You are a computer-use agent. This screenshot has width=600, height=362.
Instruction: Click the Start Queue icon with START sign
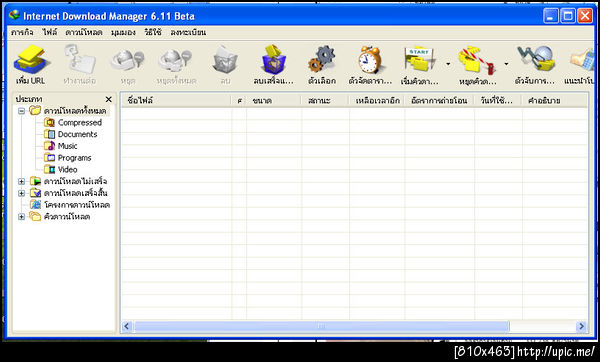(x=420, y=59)
